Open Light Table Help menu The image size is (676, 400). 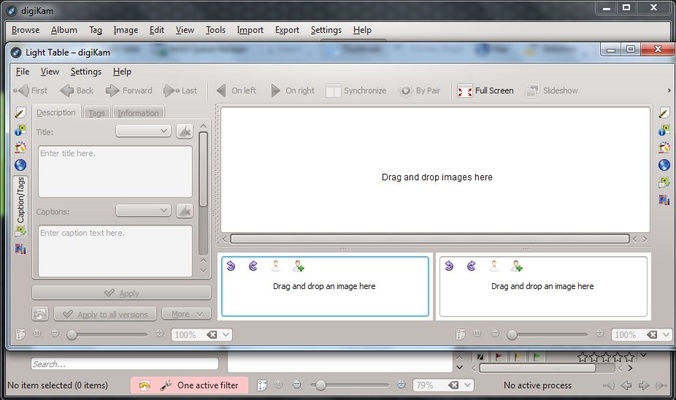point(122,72)
